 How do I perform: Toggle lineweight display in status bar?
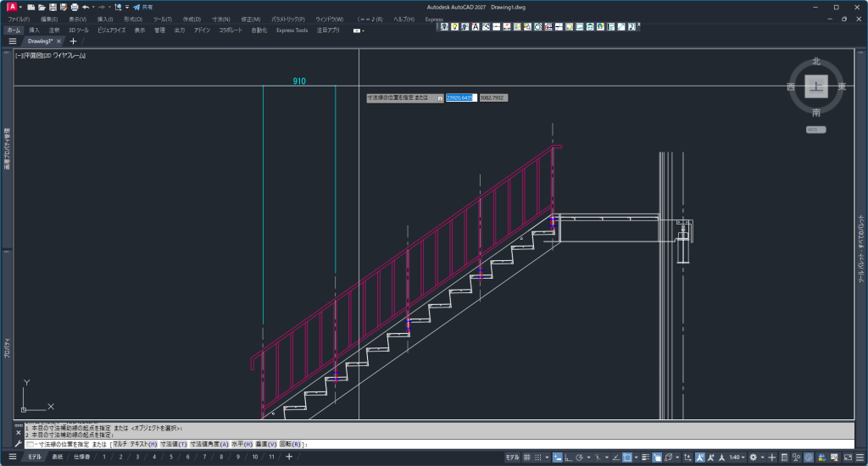coord(647,458)
